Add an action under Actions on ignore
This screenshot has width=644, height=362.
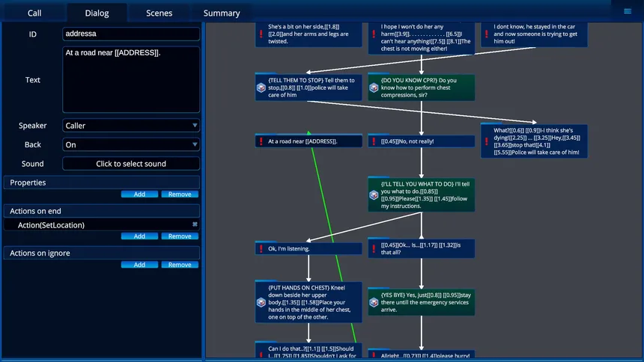coord(139,265)
